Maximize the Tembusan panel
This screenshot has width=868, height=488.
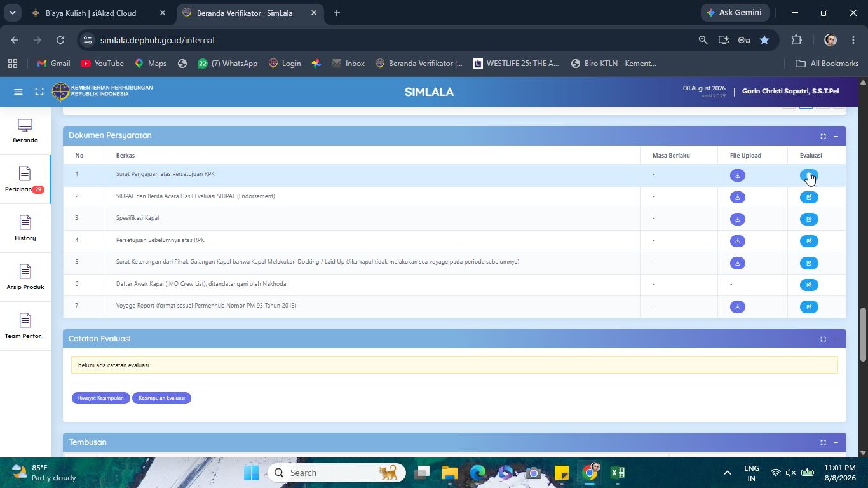click(823, 442)
